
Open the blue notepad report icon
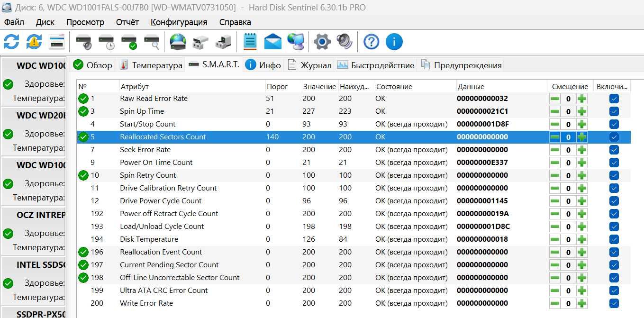pyautogui.click(x=250, y=42)
